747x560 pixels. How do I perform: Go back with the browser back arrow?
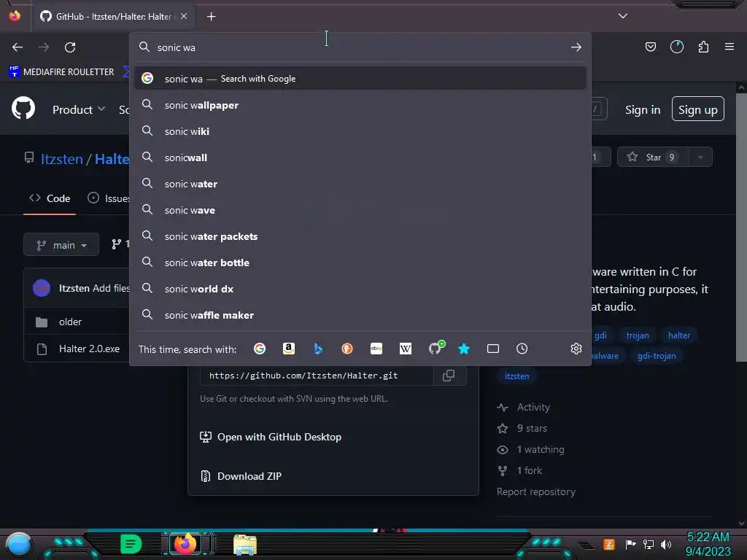coord(18,47)
